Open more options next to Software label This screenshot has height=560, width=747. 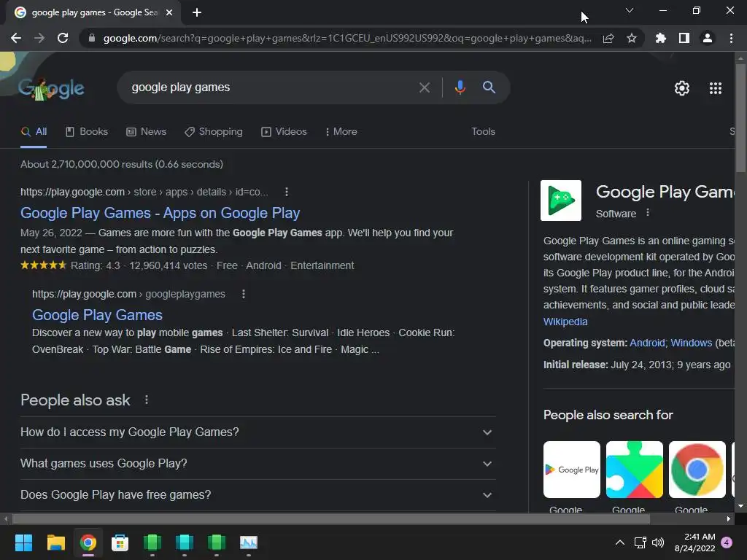[x=648, y=213]
